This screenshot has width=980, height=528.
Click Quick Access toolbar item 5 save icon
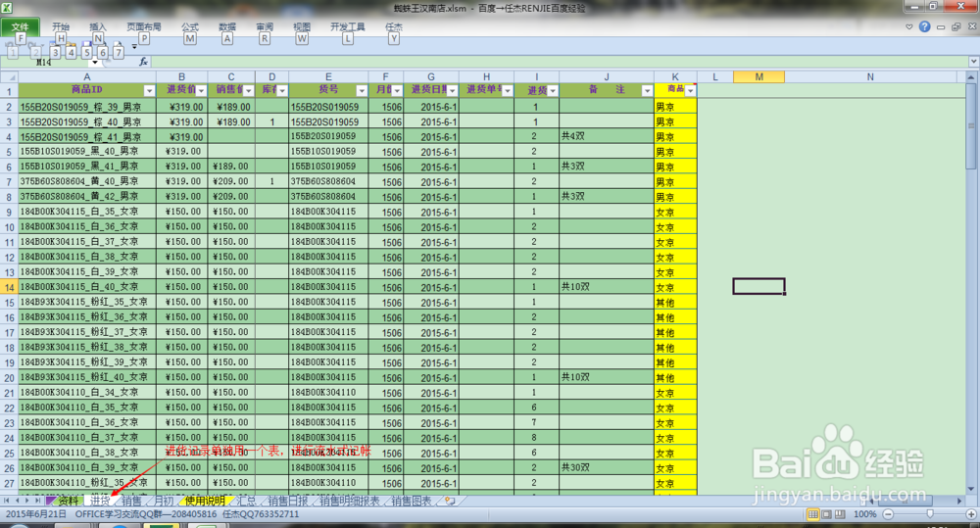[87, 53]
